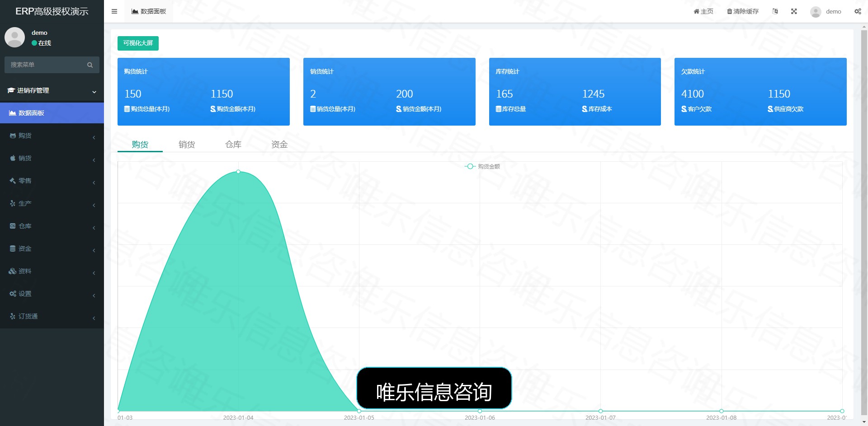868x426 pixels.
Task: Expand the 零售 submenu arrow
Action: [94, 183]
